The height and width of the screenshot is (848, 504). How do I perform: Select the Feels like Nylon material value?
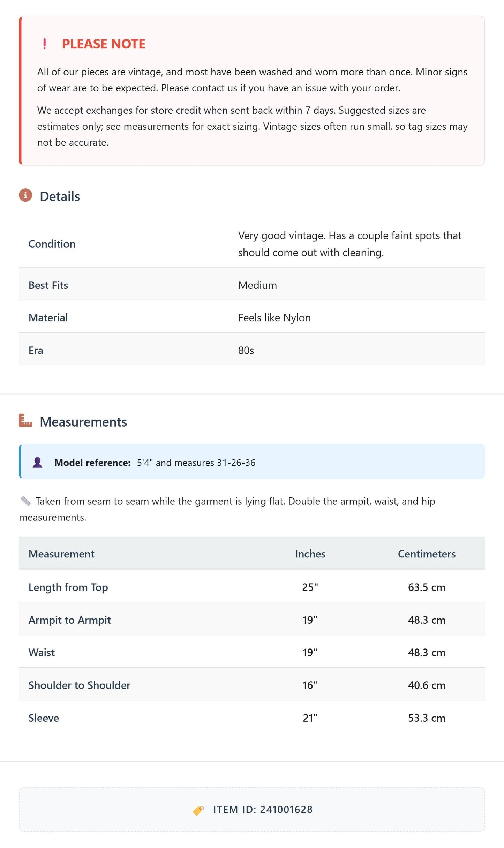274,318
